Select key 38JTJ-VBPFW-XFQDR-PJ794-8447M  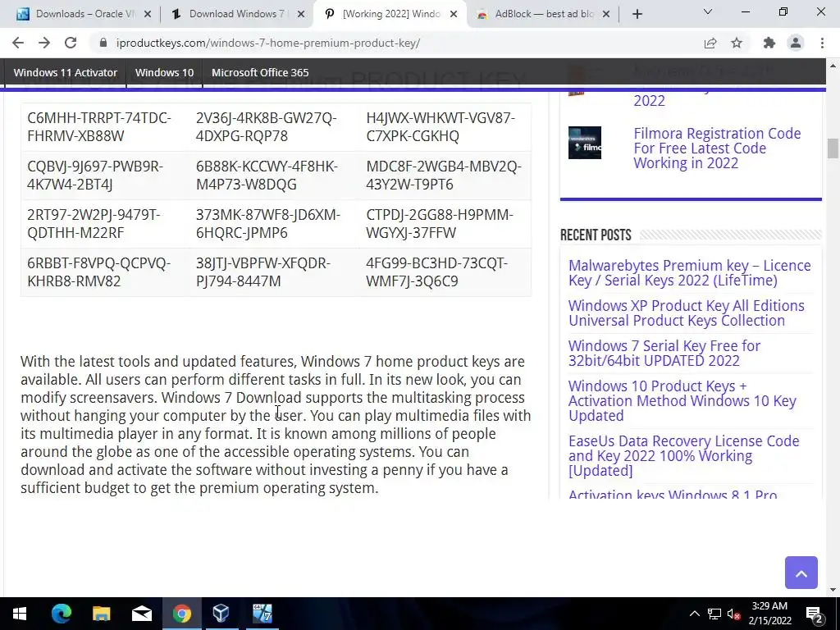pos(263,272)
